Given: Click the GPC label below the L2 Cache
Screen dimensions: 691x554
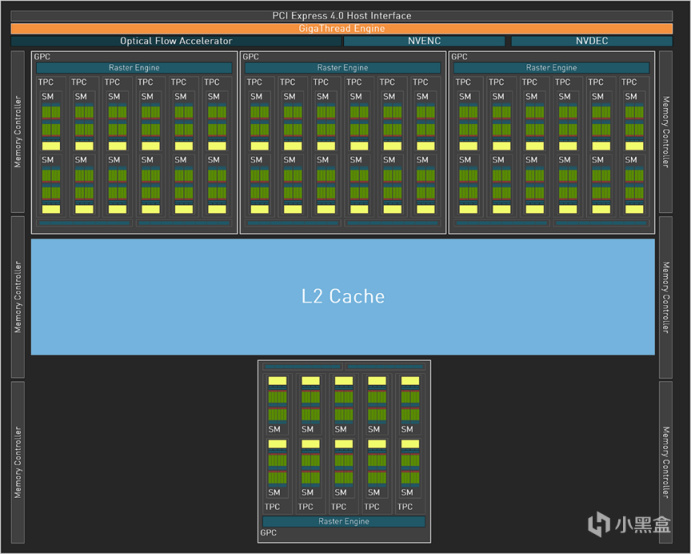Looking at the screenshot, I should point(268,533).
